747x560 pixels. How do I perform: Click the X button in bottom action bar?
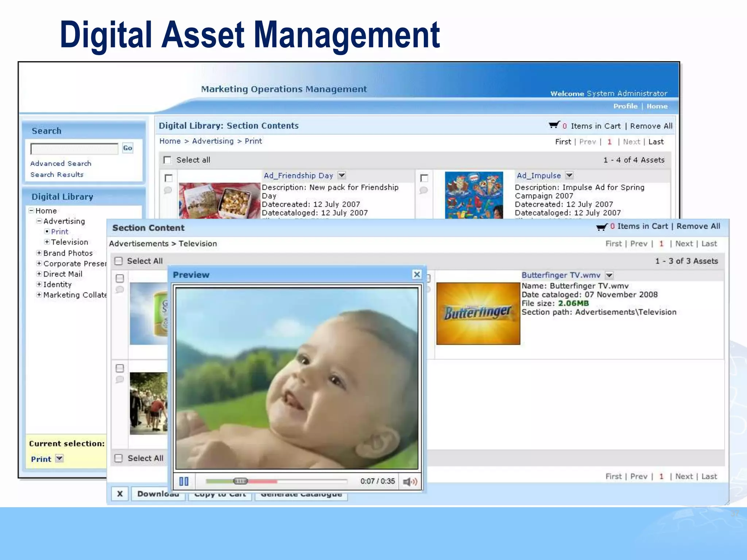point(120,494)
